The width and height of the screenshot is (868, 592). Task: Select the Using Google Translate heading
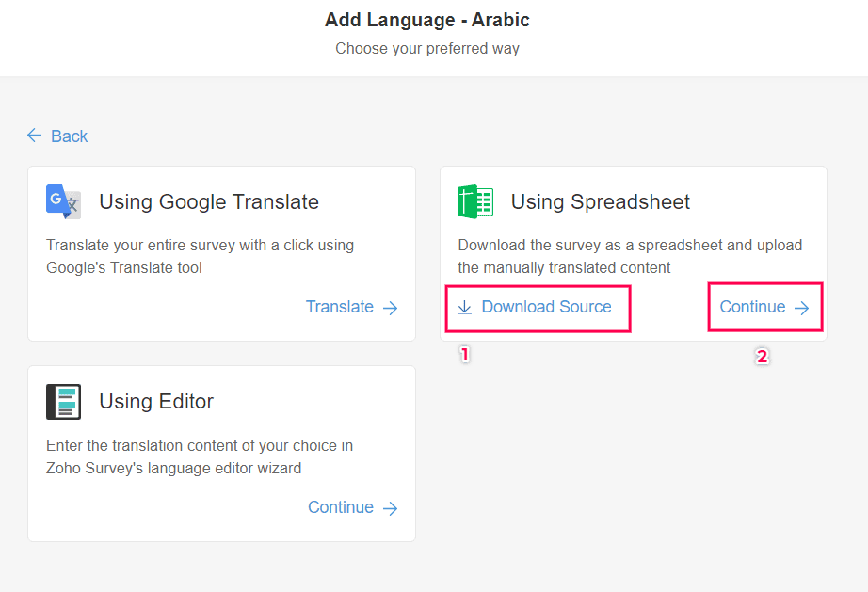point(209,201)
